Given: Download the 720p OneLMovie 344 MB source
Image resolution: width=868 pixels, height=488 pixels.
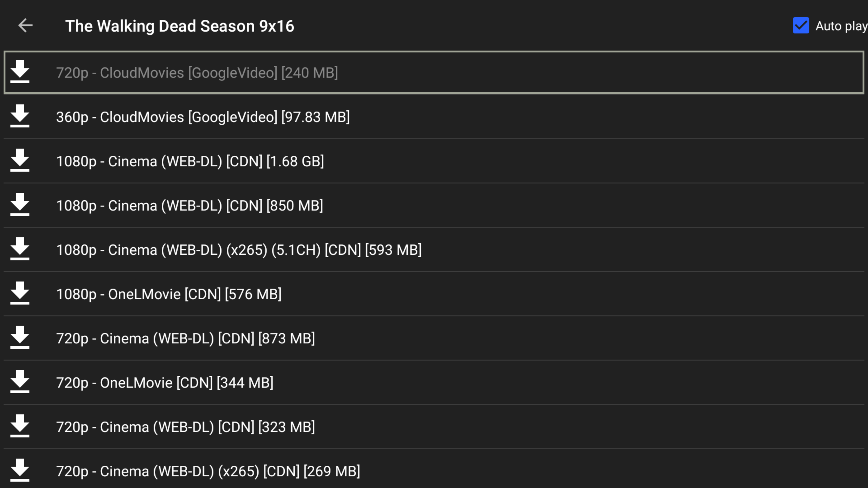Looking at the screenshot, I should coord(20,382).
